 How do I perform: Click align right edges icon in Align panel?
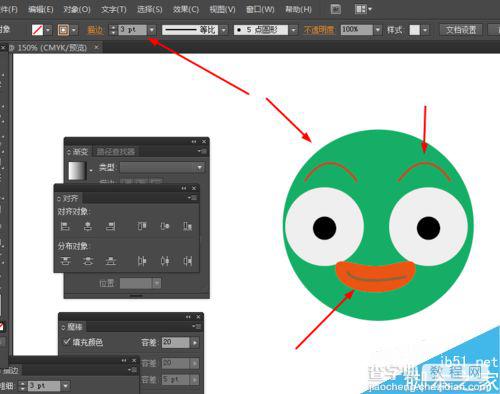click(110, 226)
